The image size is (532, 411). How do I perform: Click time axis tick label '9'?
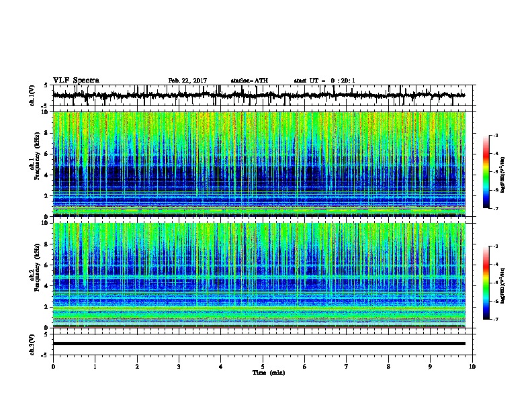click(x=430, y=367)
